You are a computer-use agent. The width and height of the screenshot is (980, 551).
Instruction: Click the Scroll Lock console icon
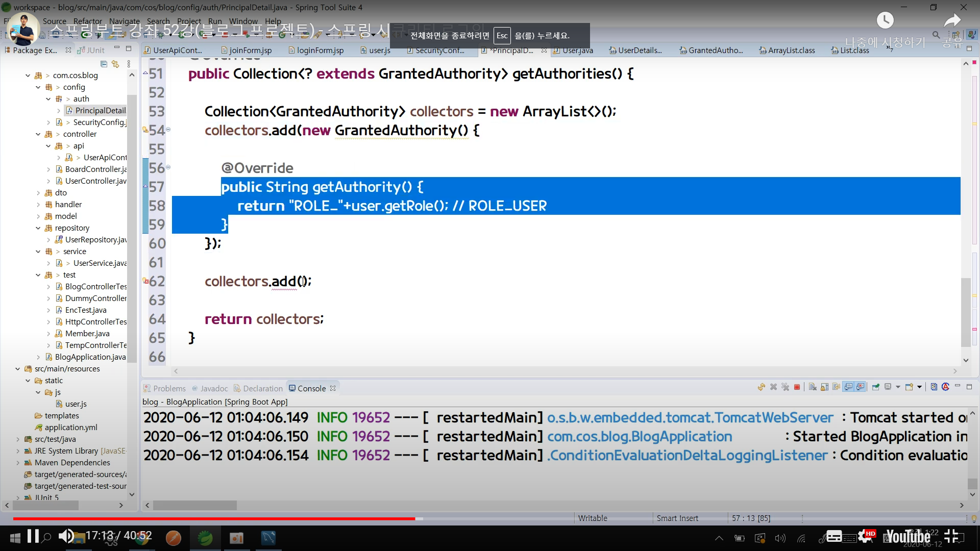[x=824, y=387]
